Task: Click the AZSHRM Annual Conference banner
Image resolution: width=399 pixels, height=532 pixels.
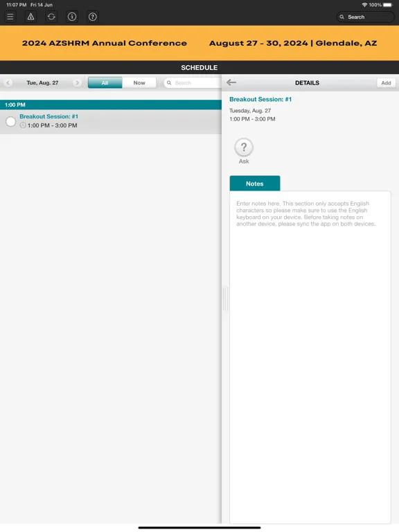Action: click(x=199, y=43)
